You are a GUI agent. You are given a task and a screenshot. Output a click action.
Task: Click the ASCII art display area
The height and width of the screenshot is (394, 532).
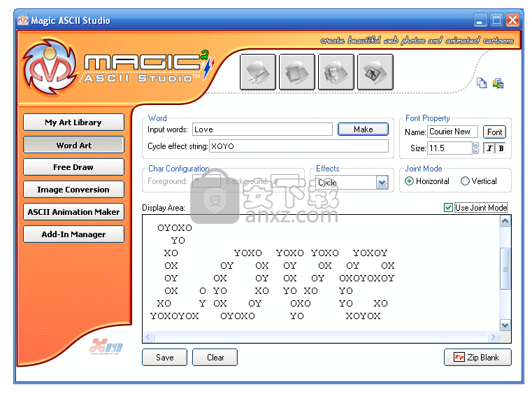(x=321, y=273)
